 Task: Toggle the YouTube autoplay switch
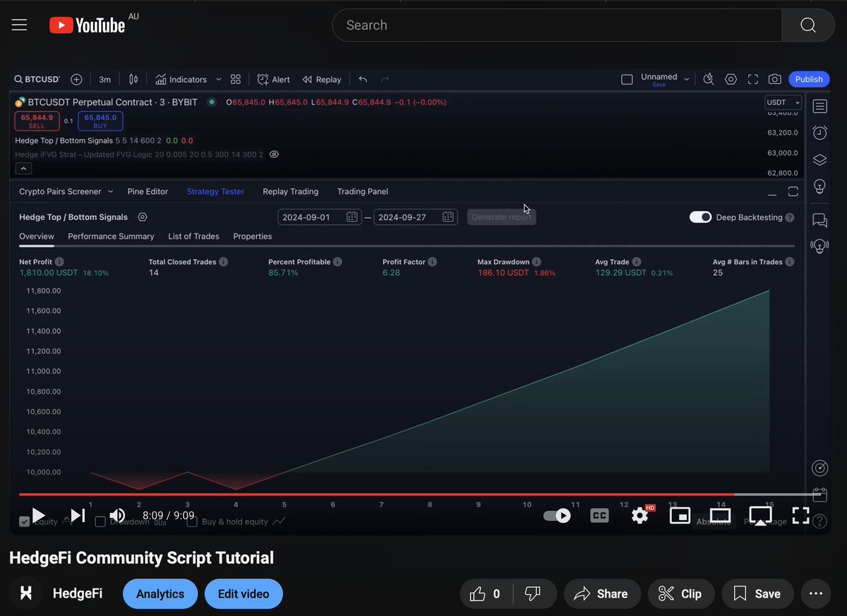558,516
